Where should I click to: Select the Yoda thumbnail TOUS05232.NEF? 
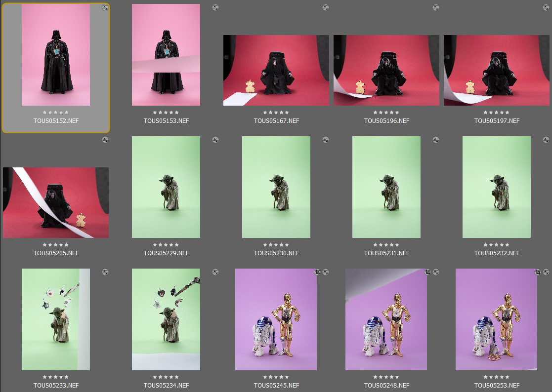[x=496, y=187]
